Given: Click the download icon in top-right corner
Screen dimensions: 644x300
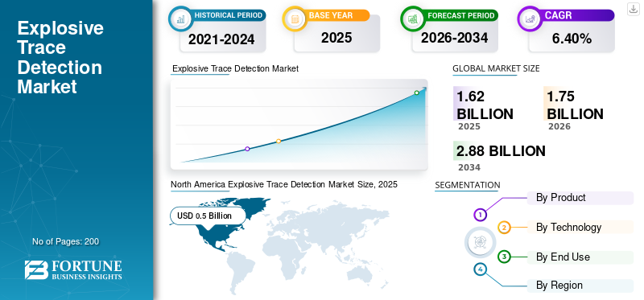Looking at the screenshot, I should coord(633,9).
